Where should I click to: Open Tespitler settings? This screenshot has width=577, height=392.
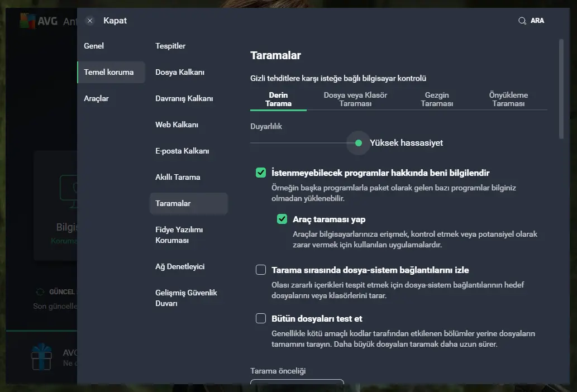click(170, 46)
